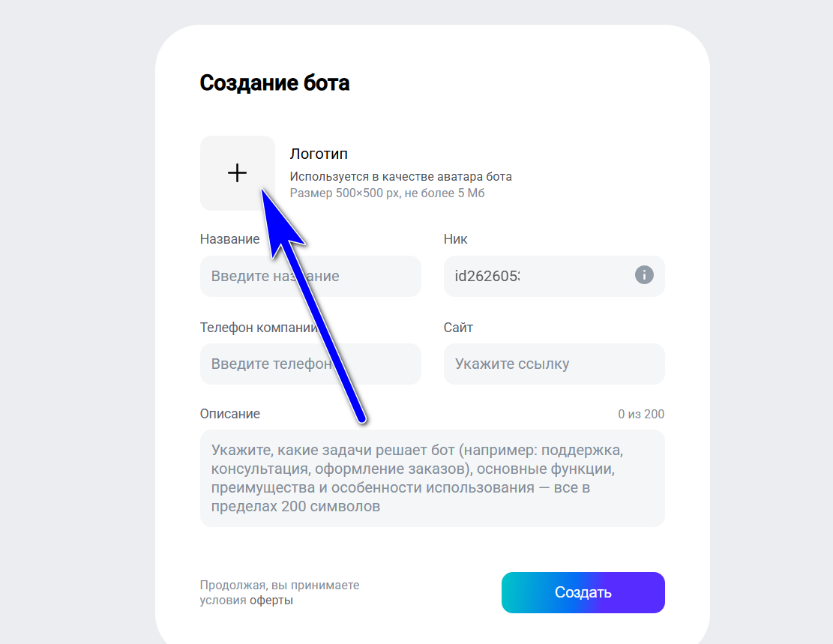Viewport: 833px width, 644px height.
Task: Click the Ник field label
Action: 456,239
